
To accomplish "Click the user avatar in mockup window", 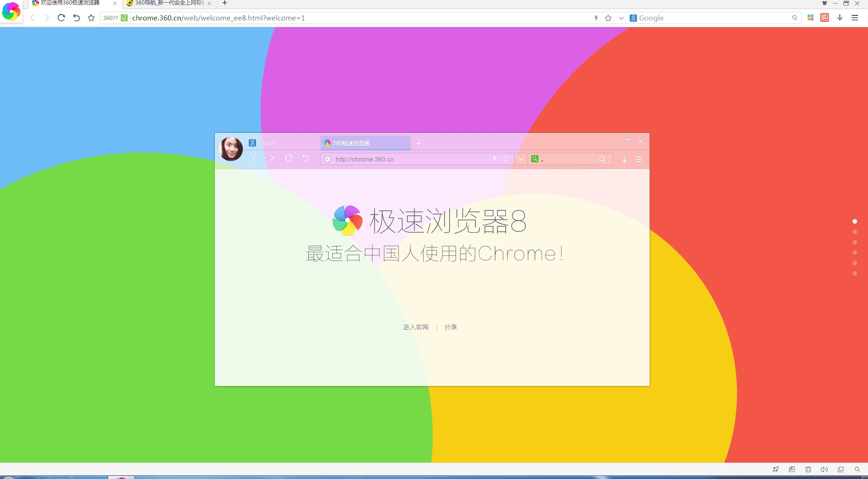I will coord(231,149).
